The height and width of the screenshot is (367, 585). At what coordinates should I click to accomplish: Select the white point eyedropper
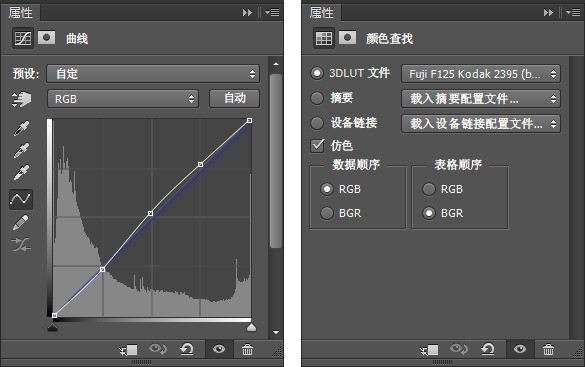21,172
